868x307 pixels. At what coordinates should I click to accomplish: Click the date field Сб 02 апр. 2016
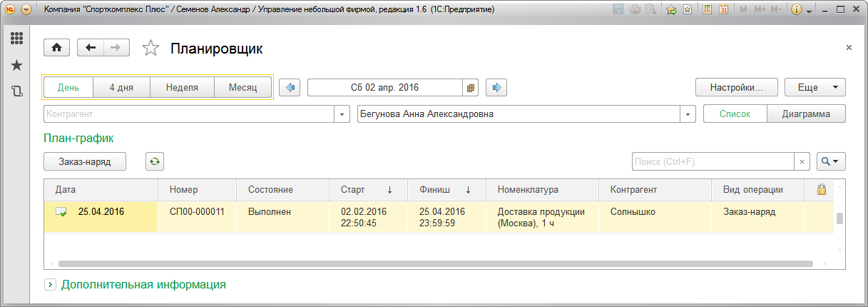point(385,88)
